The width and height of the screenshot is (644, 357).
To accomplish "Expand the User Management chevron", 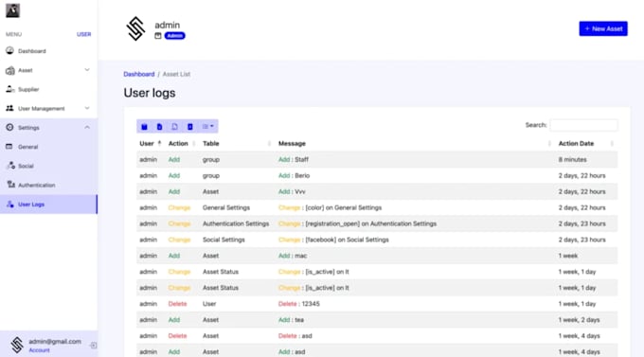I will pos(87,108).
